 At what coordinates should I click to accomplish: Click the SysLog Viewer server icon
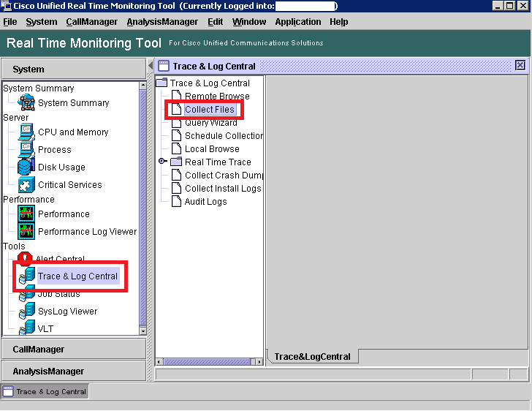pyautogui.click(x=27, y=311)
